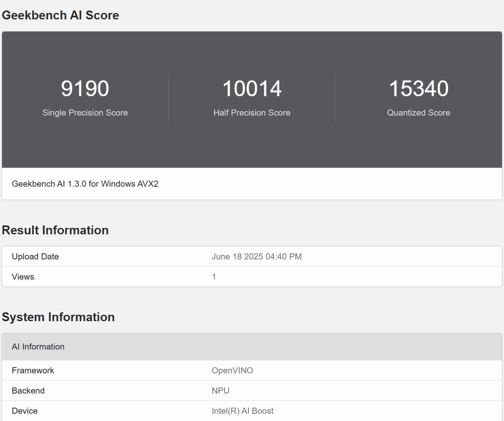Click the Upload Date row label

click(x=35, y=257)
